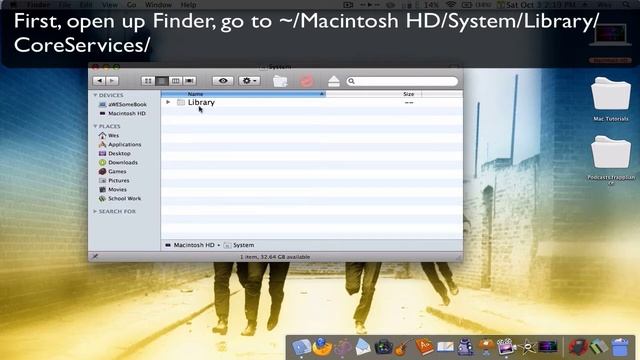Screen dimensions: 640x360
Task: Click inside the Finder search field
Action: click(x=402, y=81)
